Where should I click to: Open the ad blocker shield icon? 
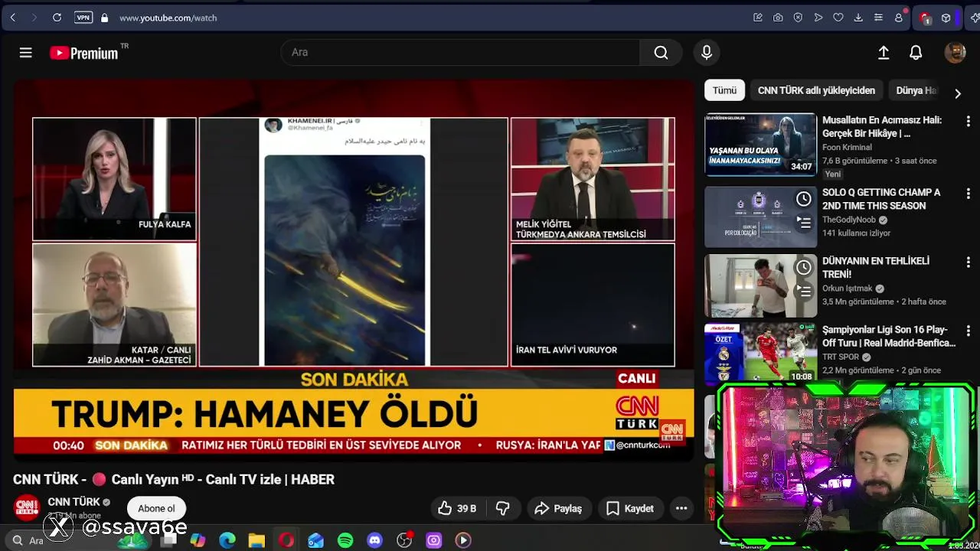point(798,18)
